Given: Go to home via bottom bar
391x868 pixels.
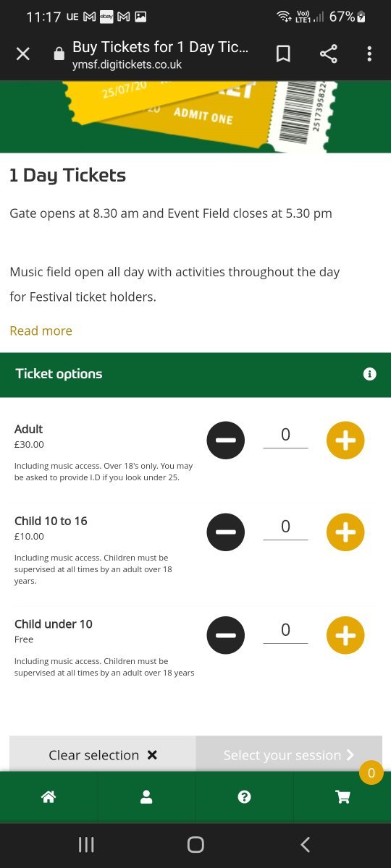Looking at the screenshot, I should point(49,796).
